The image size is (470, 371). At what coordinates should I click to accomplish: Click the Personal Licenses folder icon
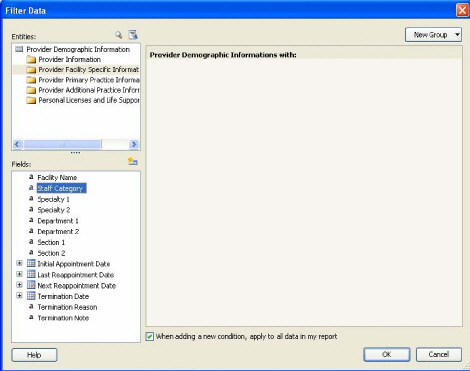[31, 100]
